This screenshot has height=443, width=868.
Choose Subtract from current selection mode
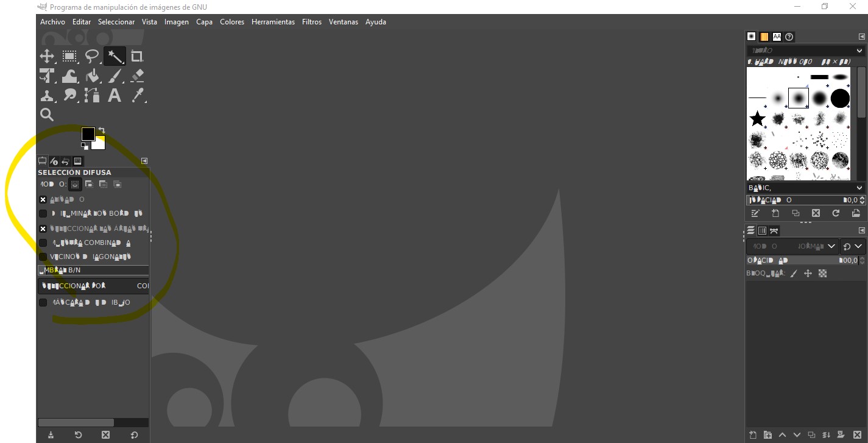click(103, 184)
